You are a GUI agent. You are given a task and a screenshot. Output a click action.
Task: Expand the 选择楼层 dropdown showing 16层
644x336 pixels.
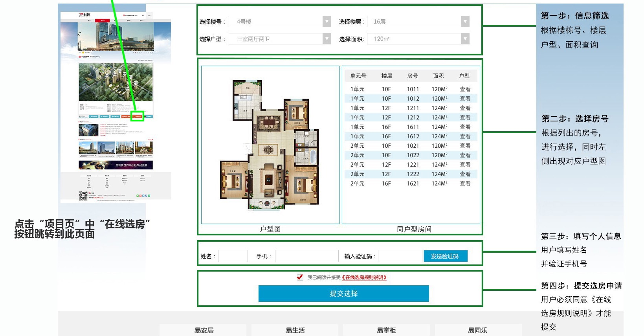[418, 22]
